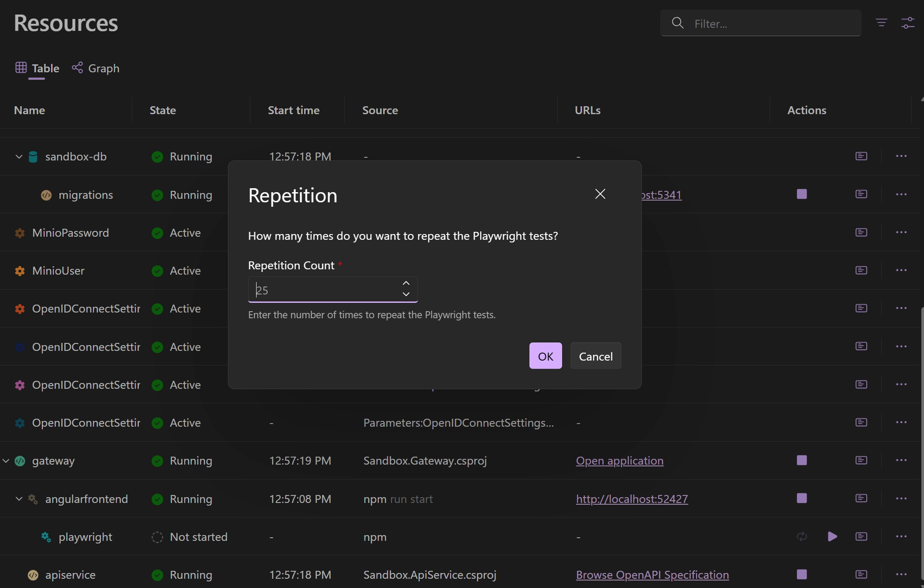Click Sandbox.ApiService.csproj source cell

click(x=430, y=575)
